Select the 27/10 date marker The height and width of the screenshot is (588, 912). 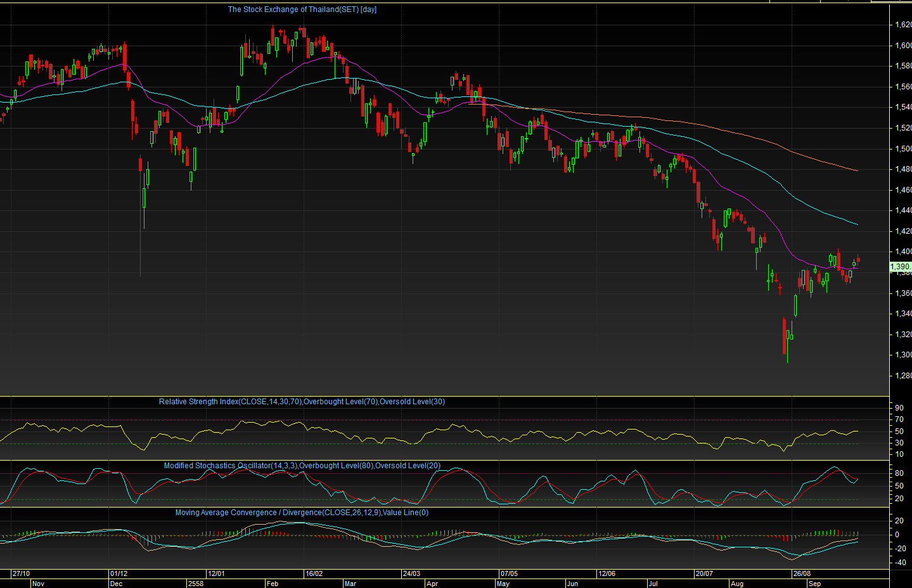[22, 573]
